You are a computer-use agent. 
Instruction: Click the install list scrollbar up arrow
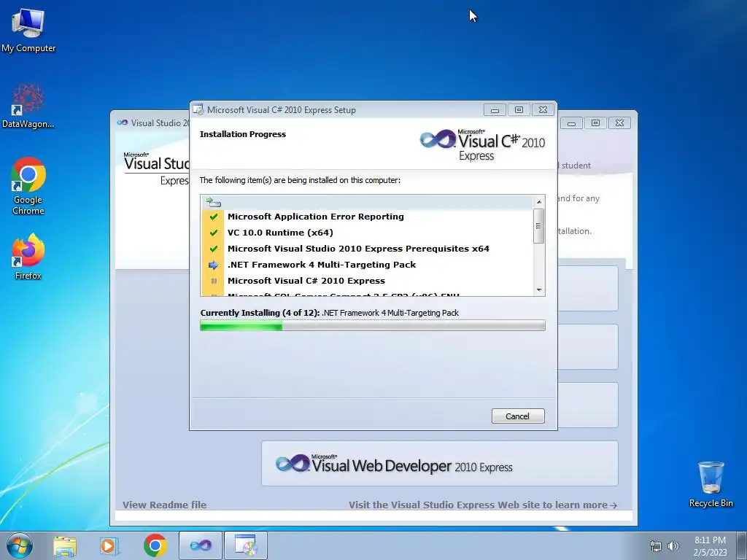pos(539,202)
